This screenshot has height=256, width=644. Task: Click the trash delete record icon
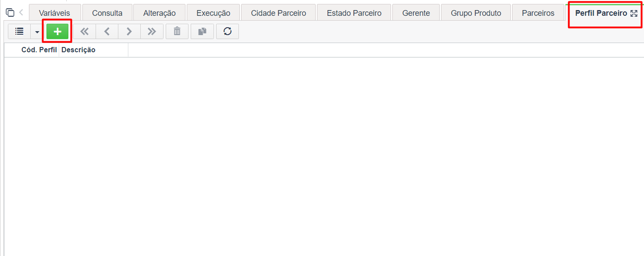177,32
